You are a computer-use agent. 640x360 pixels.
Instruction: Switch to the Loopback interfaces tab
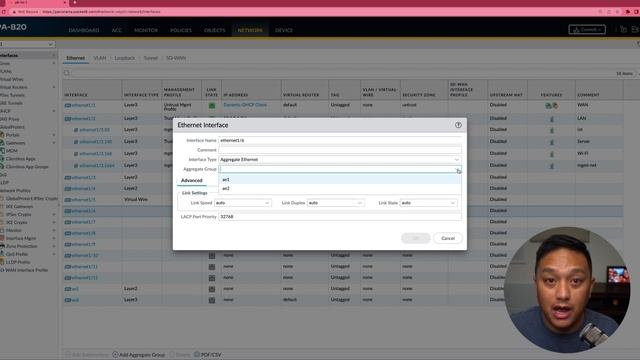click(x=124, y=58)
